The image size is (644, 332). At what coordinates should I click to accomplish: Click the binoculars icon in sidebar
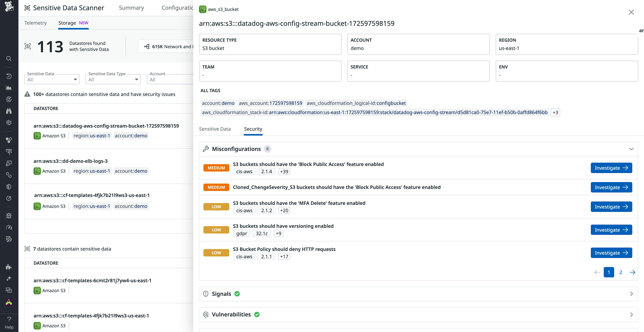click(x=9, y=111)
